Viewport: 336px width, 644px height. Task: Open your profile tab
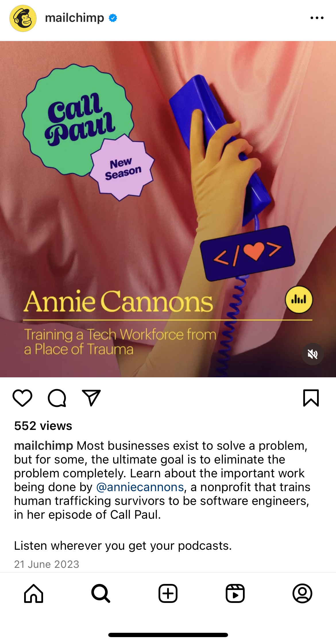[302, 593]
